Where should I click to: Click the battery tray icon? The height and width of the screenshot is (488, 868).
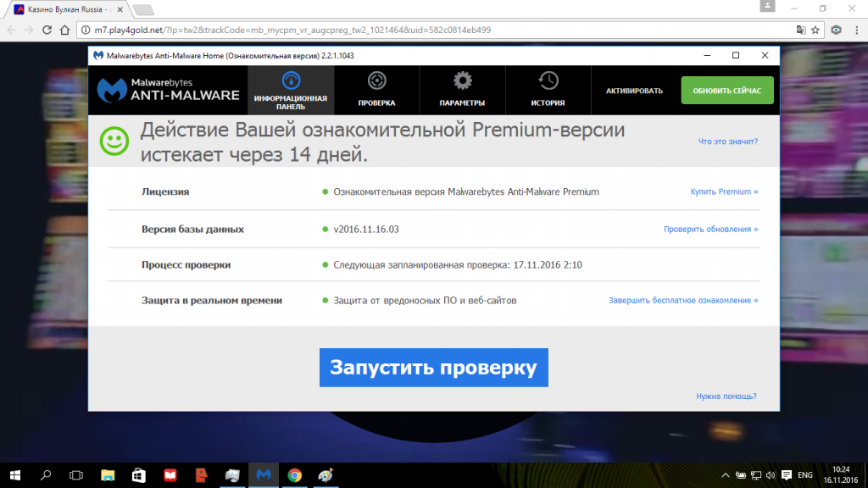(x=741, y=475)
